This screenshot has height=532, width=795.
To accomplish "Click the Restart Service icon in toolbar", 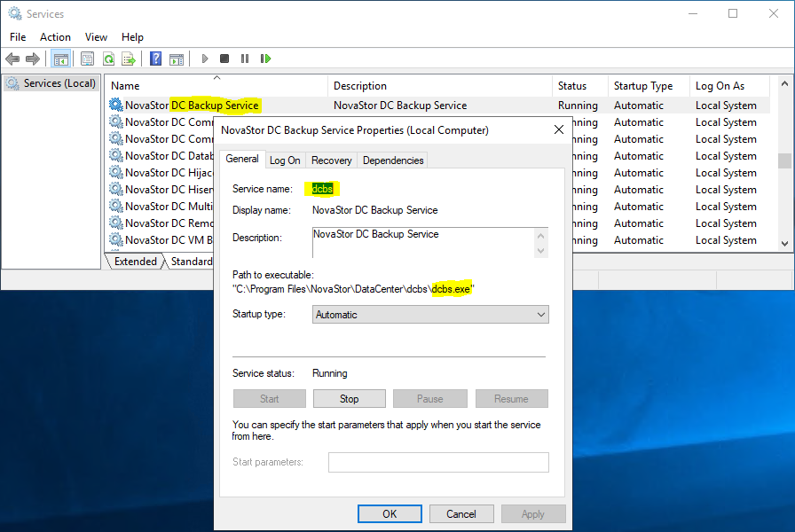I will pyautogui.click(x=265, y=59).
